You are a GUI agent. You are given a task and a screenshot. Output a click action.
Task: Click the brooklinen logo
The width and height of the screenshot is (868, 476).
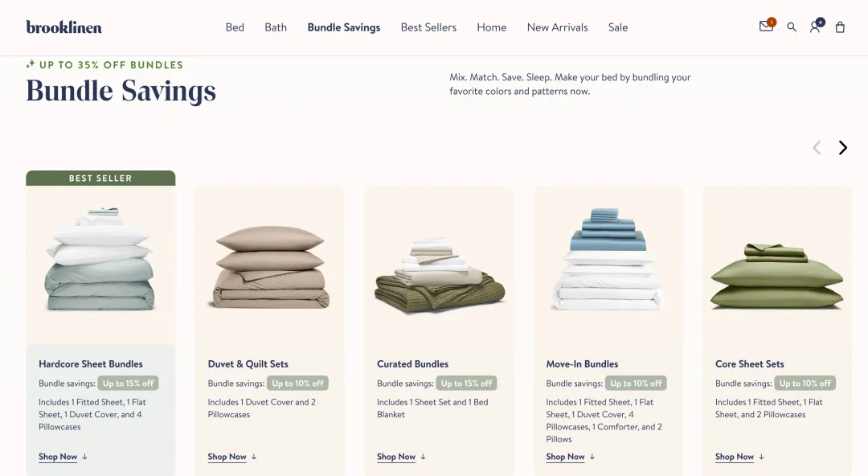[x=63, y=27]
